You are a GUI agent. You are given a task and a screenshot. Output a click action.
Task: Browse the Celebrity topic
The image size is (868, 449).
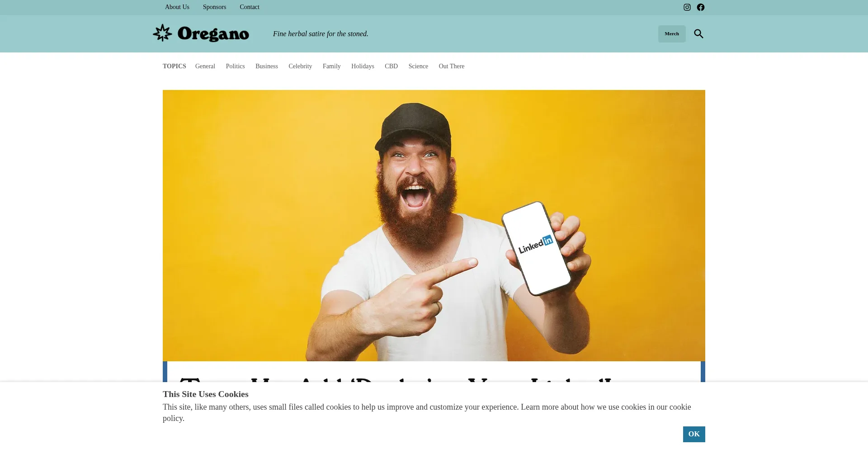300,66
